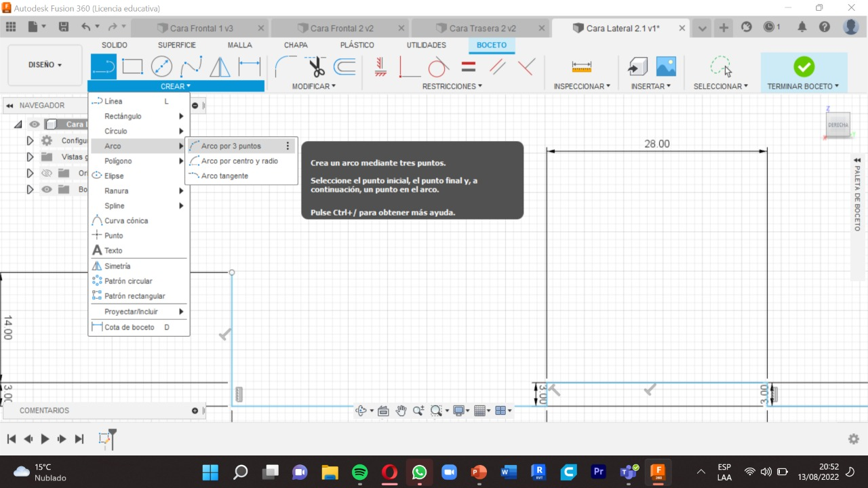Select the Spline tool in sketch toolbar

tap(191, 66)
